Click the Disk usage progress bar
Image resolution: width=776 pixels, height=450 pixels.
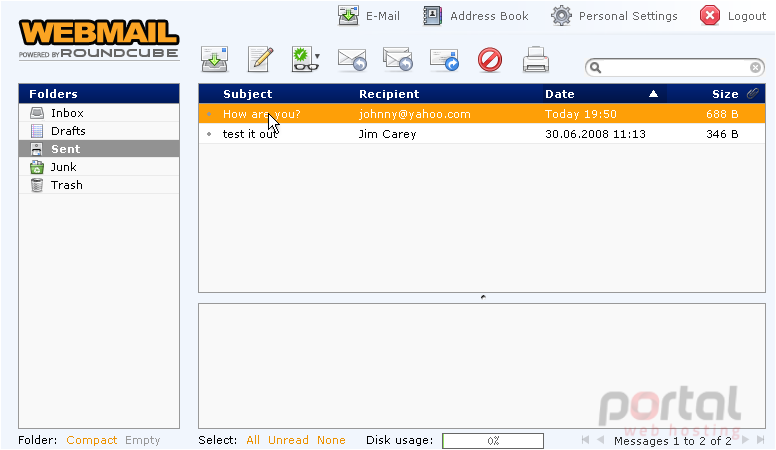tap(493, 441)
